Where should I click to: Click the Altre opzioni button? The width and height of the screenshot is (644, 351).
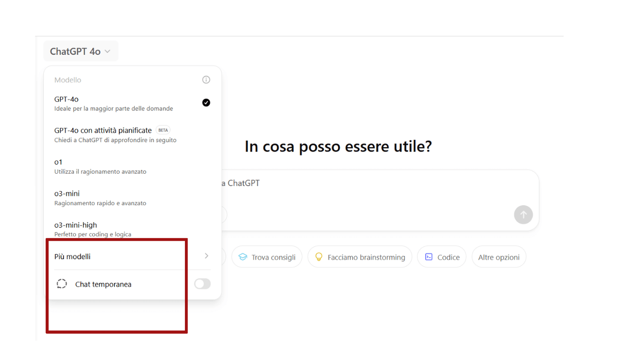(x=499, y=257)
